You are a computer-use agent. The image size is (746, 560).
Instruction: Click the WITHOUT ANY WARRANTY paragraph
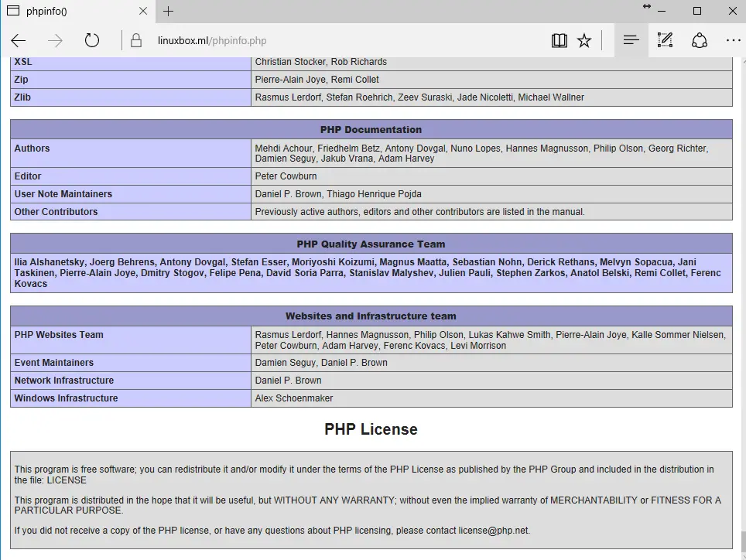(368, 505)
